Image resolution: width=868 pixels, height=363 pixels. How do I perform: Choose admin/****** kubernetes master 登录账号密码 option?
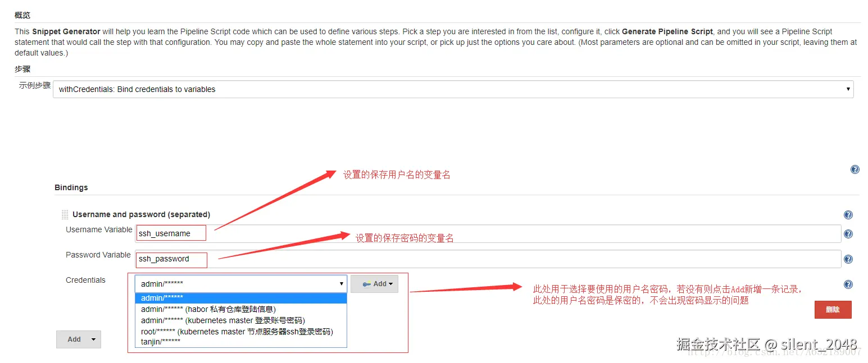click(x=241, y=320)
